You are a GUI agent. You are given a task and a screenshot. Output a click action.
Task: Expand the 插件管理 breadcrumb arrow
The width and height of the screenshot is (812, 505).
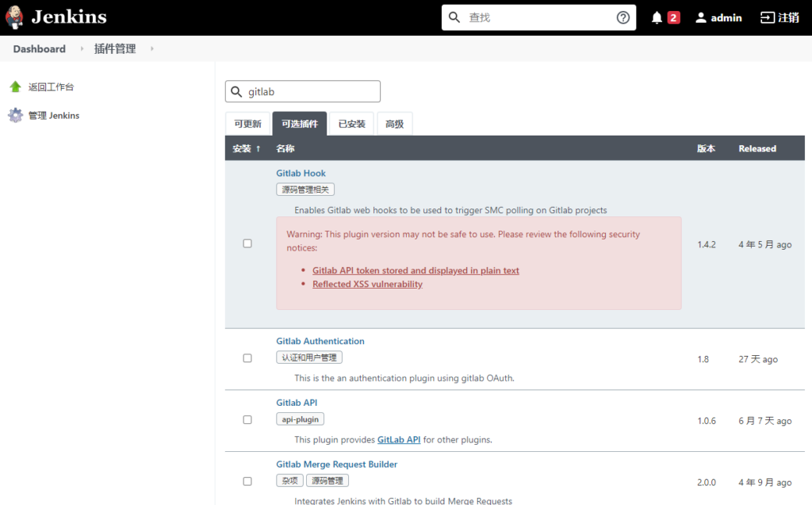(x=151, y=48)
